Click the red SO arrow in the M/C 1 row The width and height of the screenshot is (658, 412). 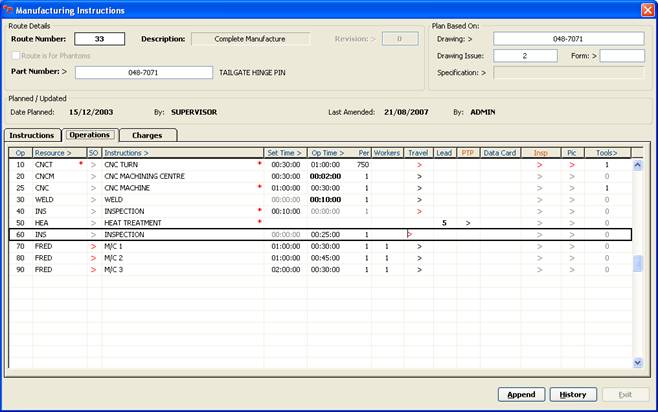[94, 246]
